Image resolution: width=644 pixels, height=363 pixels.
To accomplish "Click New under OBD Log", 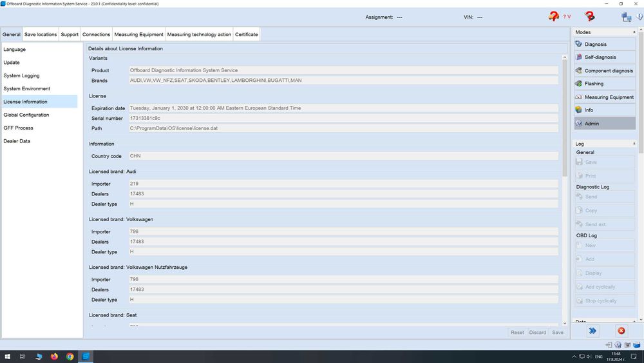I will coord(605,246).
